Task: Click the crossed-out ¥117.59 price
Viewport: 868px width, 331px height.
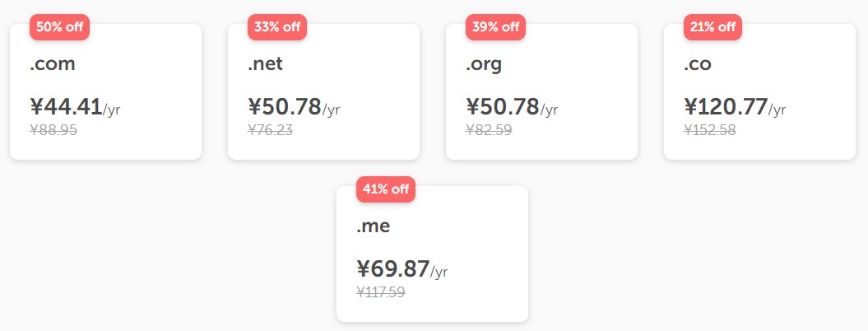Action: tap(381, 291)
